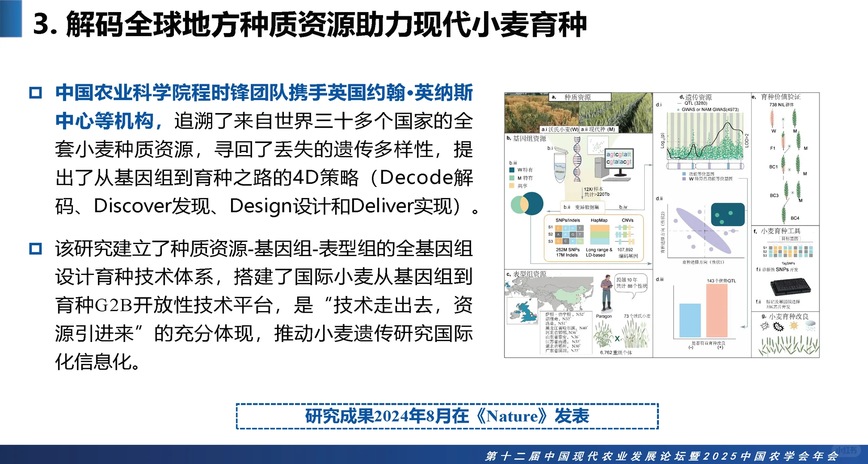Click the 73个沃氏小麦 label

pyautogui.click(x=637, y=316)
